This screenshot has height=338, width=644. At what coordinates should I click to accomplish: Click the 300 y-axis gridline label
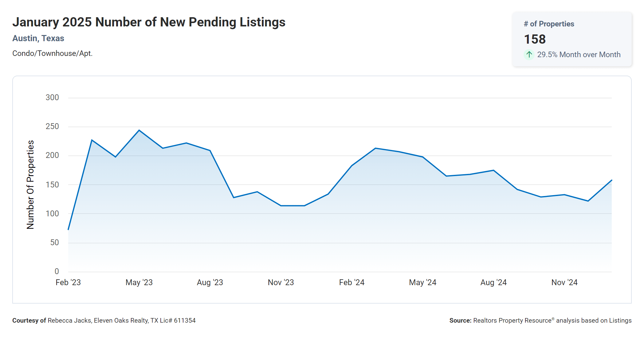[x=52, y=98]
